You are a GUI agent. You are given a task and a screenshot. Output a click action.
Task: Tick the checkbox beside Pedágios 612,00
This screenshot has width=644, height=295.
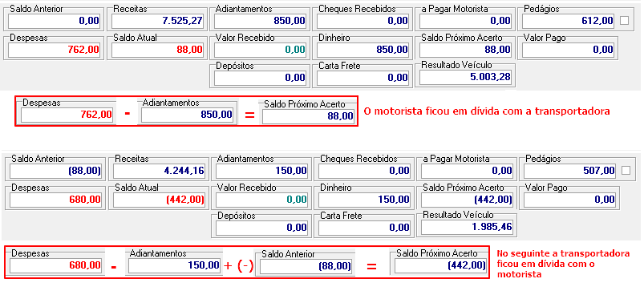(x=624, y=21)
